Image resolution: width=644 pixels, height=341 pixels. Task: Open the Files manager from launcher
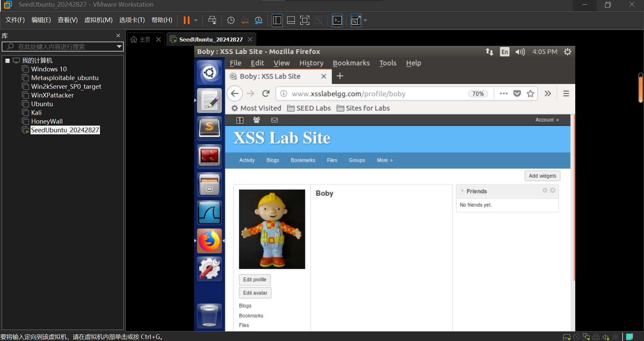pos(209,185)
